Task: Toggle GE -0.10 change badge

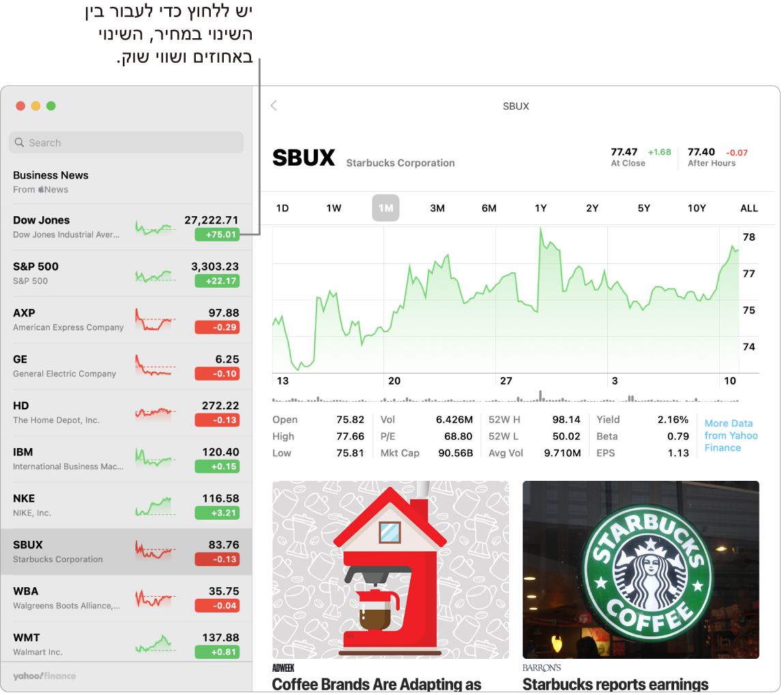Action: pos(217,374)
